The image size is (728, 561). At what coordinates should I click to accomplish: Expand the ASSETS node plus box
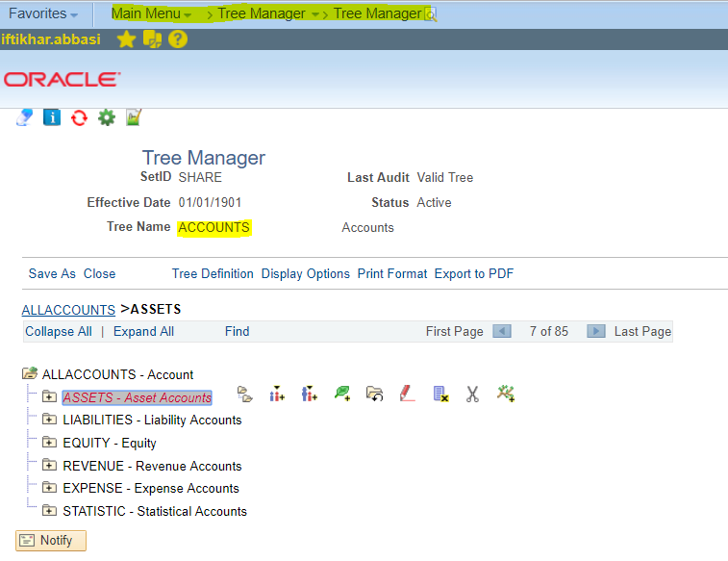[x=49, y=396]
